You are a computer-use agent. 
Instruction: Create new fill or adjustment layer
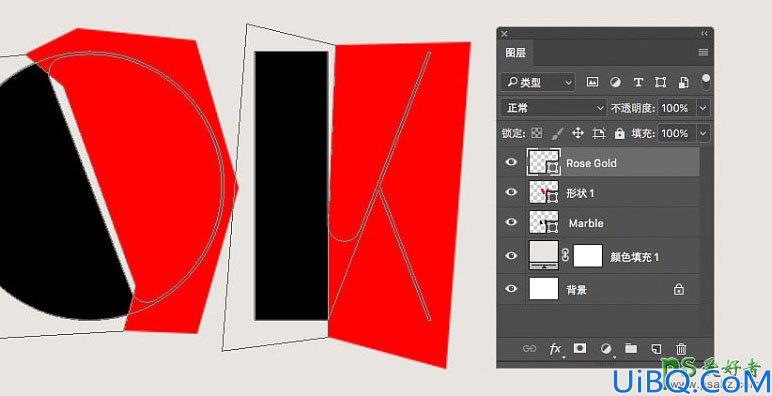(606, 349)
